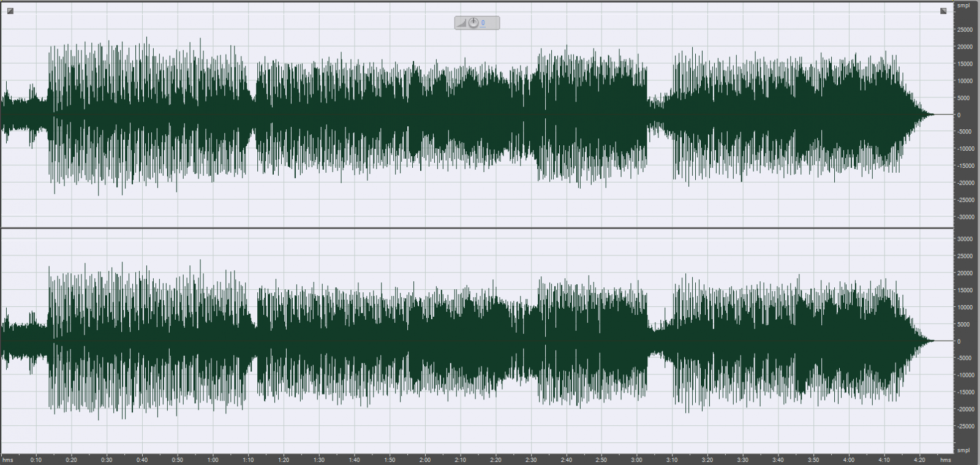Screen dimensions: 980x465
Task: Click the lower channel waveform
Action: point(477,341)
